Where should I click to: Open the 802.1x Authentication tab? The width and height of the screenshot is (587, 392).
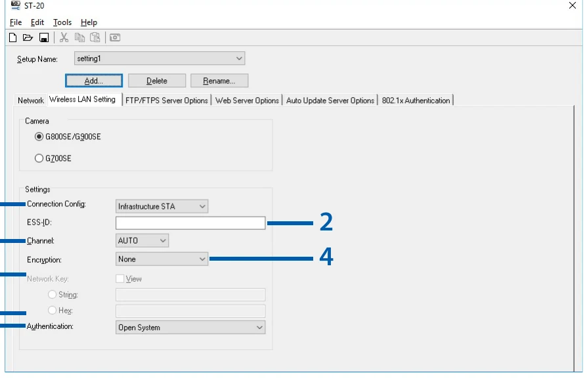coord(416,100)
